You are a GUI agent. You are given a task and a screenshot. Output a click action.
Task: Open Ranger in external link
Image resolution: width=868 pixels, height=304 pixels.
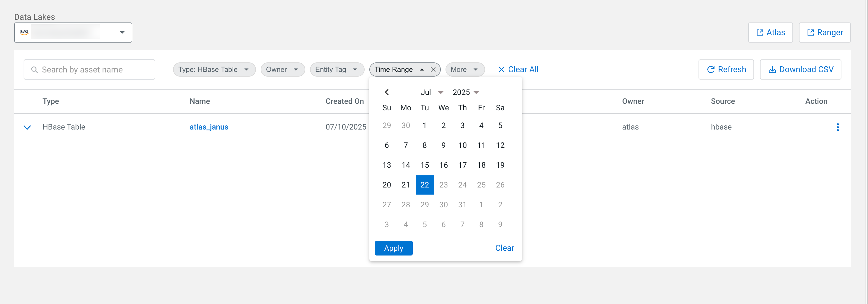tap(824, 33)
